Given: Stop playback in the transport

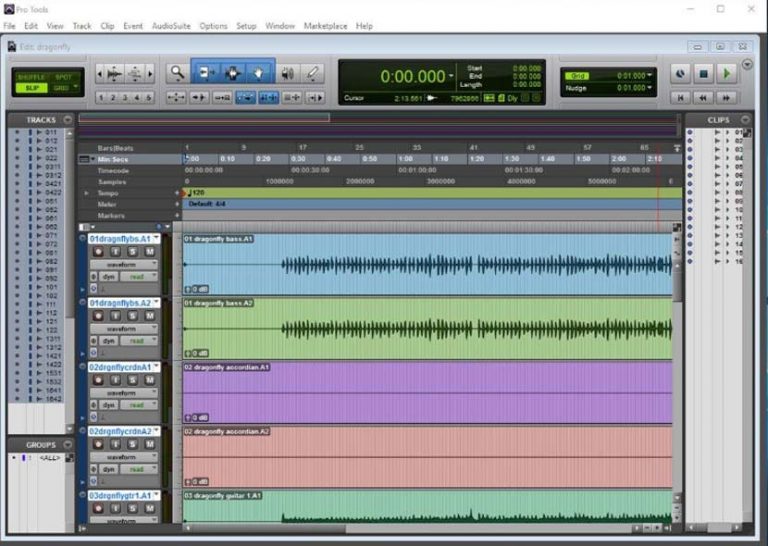Looking at the screenshot, I should [703, 74].
